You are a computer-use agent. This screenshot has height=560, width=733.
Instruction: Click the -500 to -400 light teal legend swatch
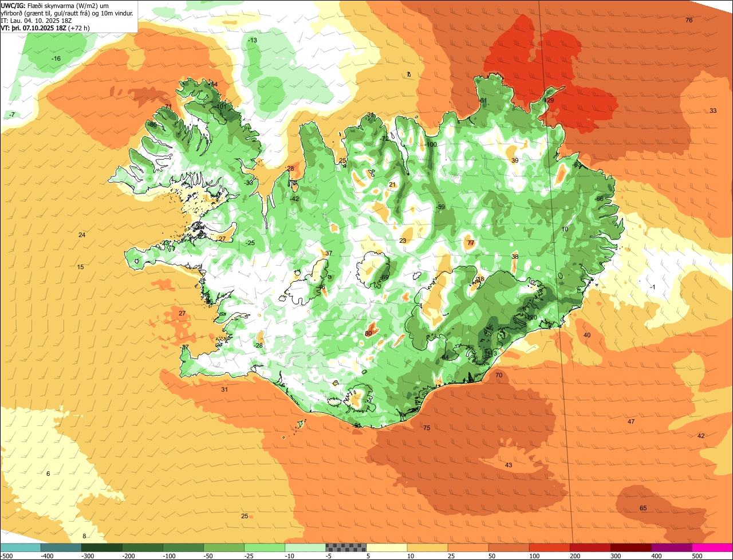pyautogui.click(x=21, y=547)
